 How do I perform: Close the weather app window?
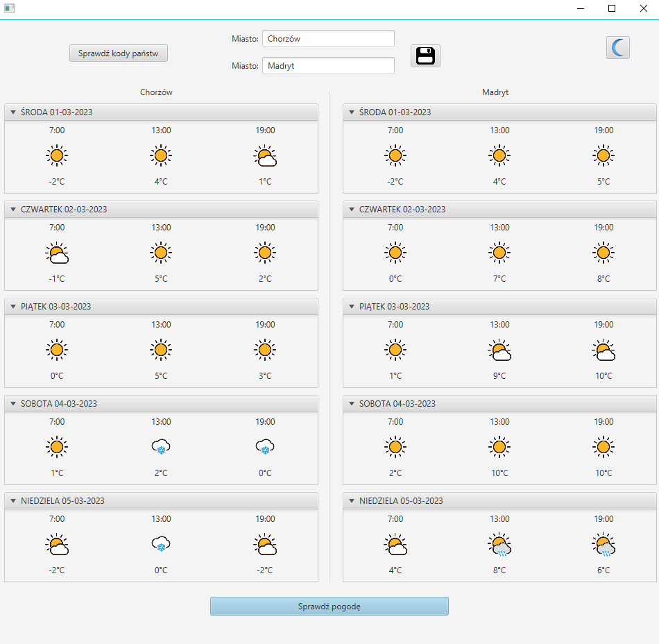pos(644,8)
